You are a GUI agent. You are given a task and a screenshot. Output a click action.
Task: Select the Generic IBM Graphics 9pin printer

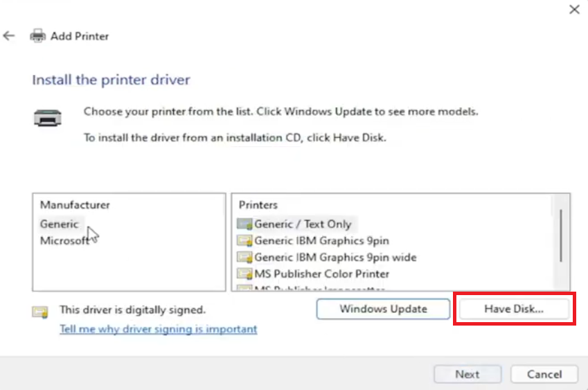pyautogui.click(x=321, y=241)
